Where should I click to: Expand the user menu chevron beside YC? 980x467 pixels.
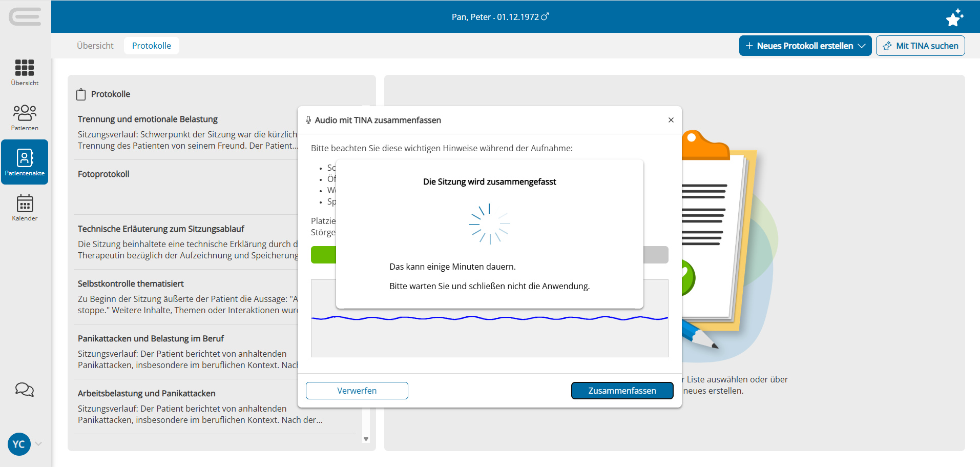point(38,444)
